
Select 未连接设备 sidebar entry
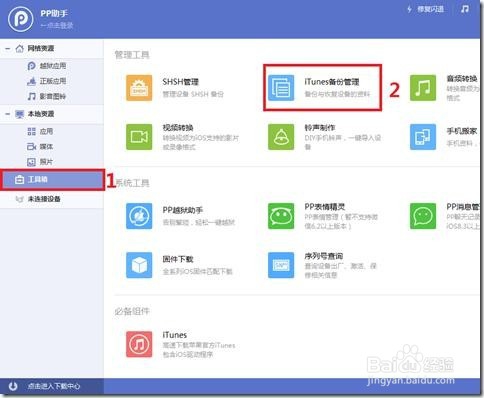tap(52, 199)
